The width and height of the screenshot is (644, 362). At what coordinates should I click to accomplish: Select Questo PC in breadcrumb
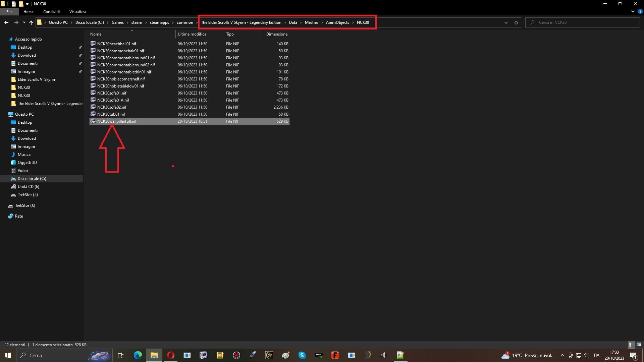point(58,22)
